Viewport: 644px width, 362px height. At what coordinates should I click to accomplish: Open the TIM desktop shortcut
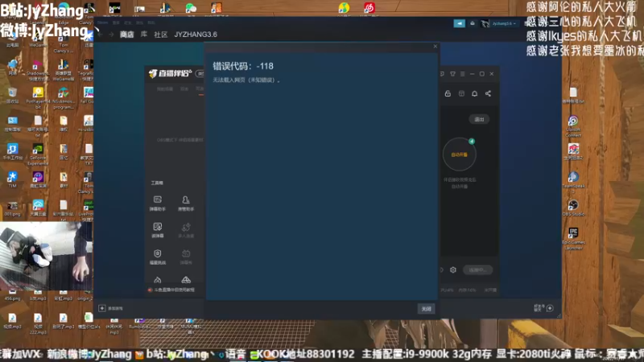click(12, 179)
